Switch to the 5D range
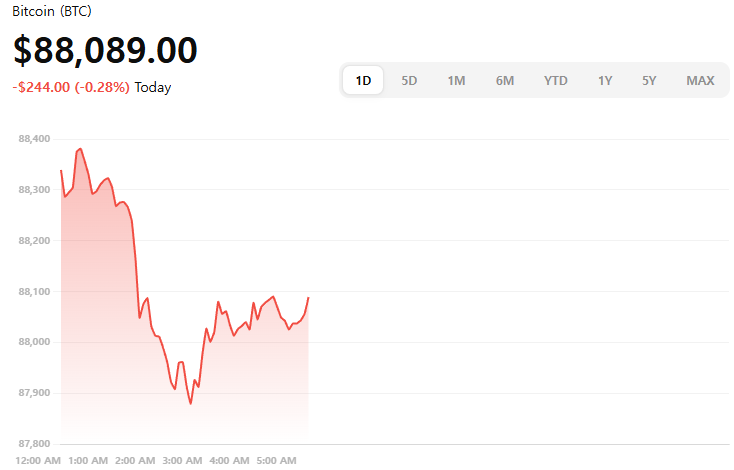The height and width of the screenshot is (470, 734). (x=409, y=80)
